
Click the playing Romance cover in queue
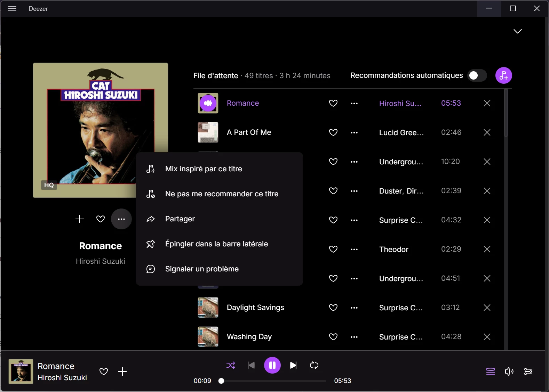(x=208, y=103)
